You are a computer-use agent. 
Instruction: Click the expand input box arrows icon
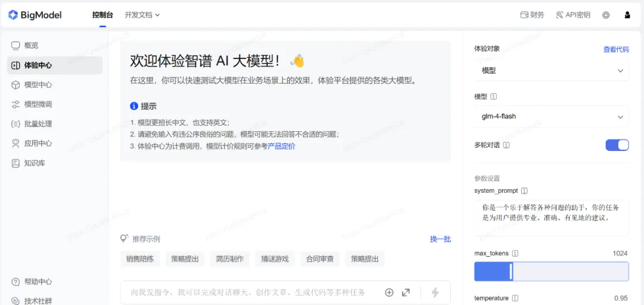click(406, 292)
